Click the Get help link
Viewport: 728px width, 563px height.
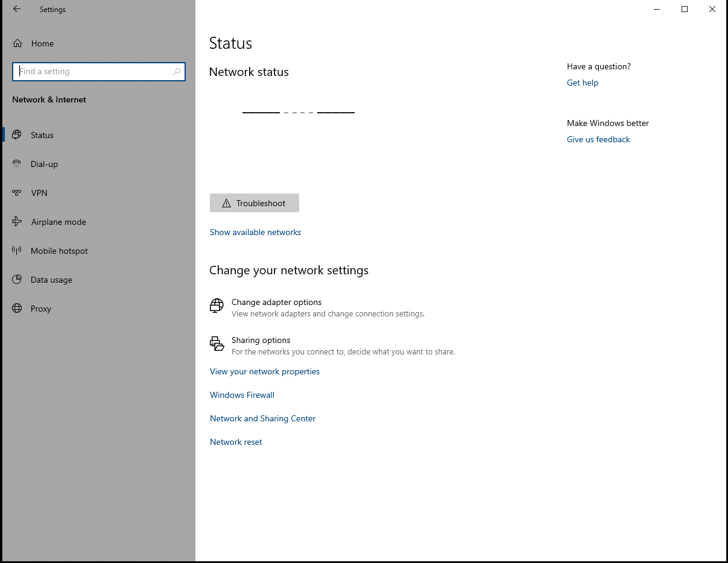[583, 83]
